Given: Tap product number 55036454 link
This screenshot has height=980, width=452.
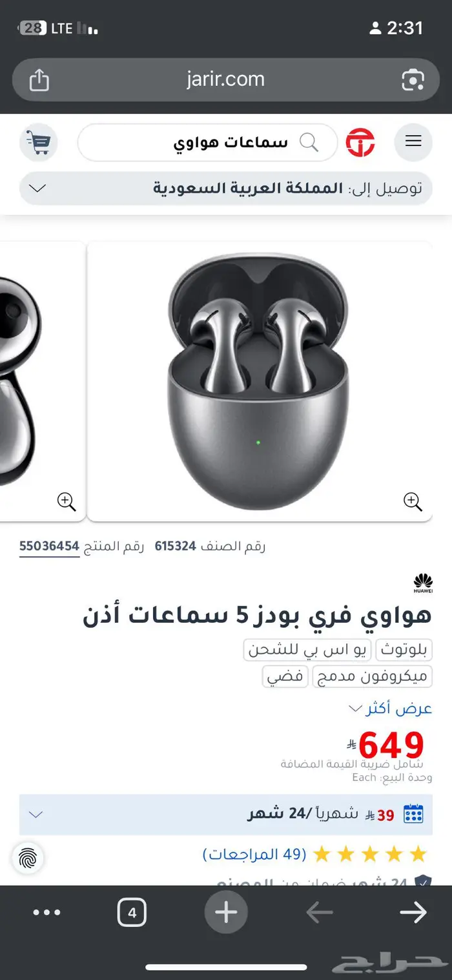Looking at the screenshot, I should pos(49,547).
